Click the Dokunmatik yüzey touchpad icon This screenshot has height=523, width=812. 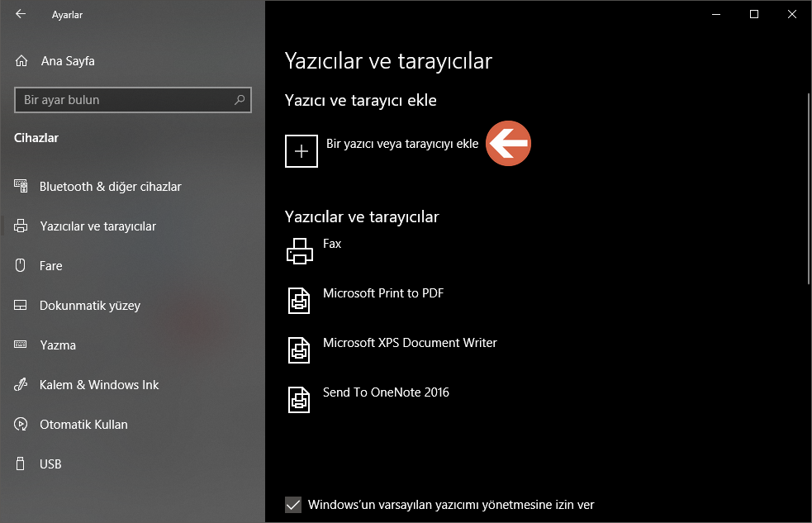(x=20, y=305)
